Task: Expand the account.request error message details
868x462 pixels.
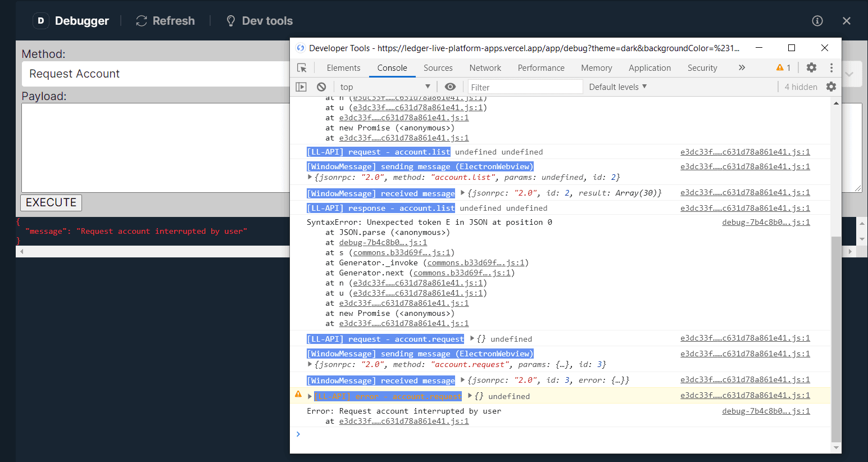Action: click(309, 396)
